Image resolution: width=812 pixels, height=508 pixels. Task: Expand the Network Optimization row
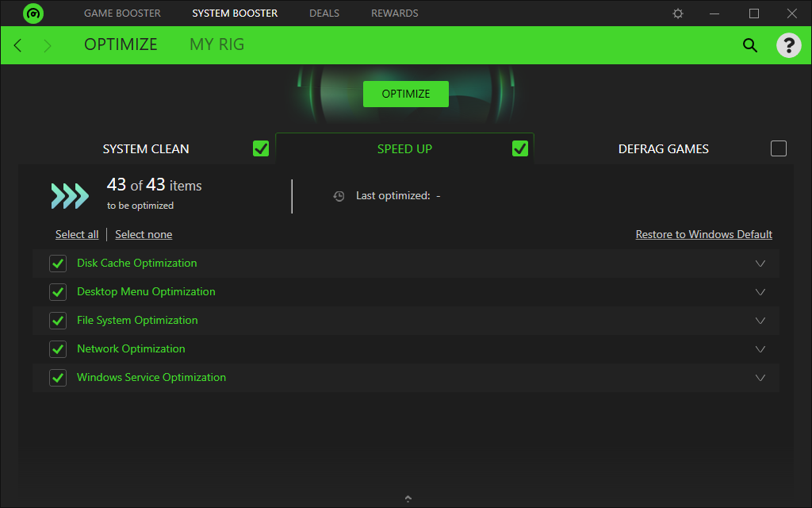(760, 349)
